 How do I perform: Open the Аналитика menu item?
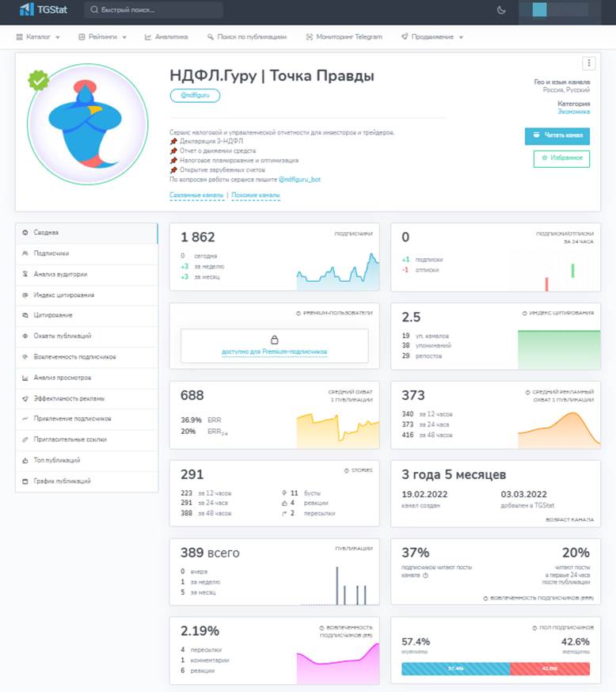coord(166,37)
